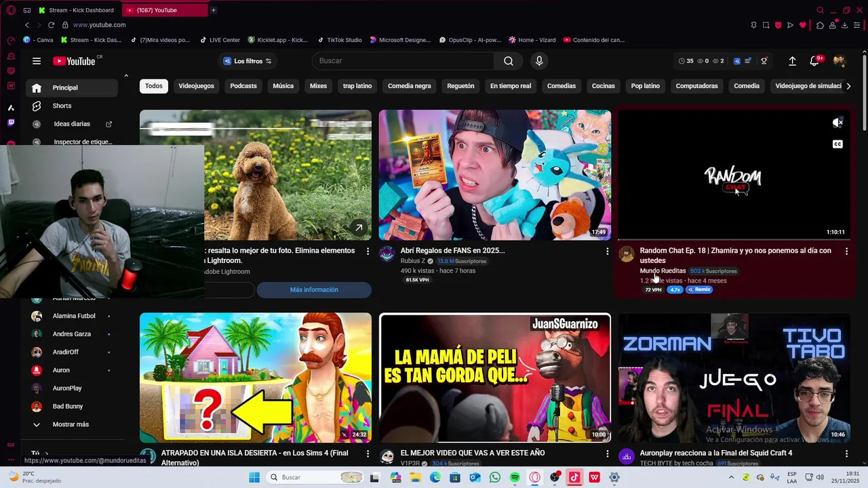Open Ideas diarias in the sidebar

[72, 124]
